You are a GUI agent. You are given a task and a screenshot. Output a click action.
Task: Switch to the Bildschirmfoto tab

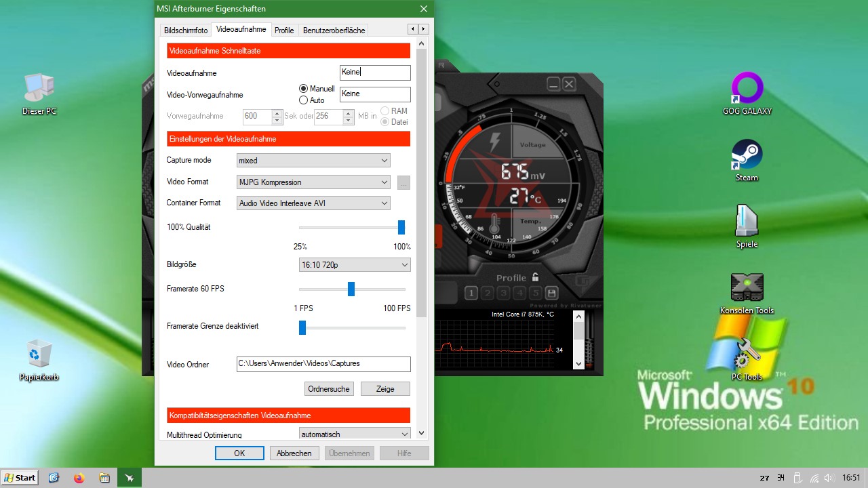click(x=186, y=30)
